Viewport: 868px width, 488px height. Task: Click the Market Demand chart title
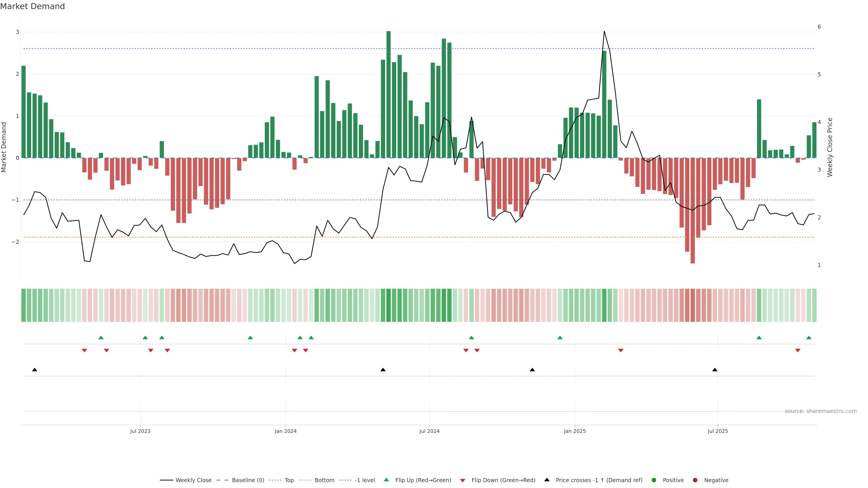(x=32, y=6)
